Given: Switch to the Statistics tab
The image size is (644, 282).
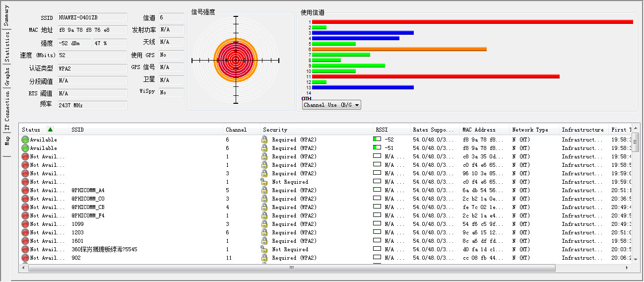Looking at the screenshot, I should 6,47.
